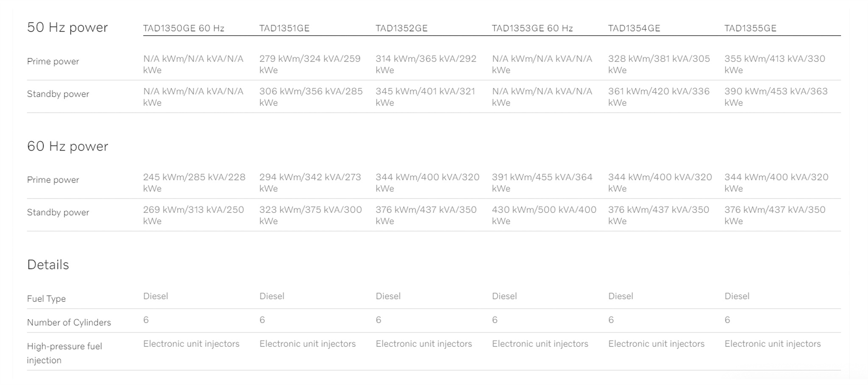868x385 pixels.
Task: Click the 279 kWm/324 kVA/259 kWe cell
Action: click(310, 64)
